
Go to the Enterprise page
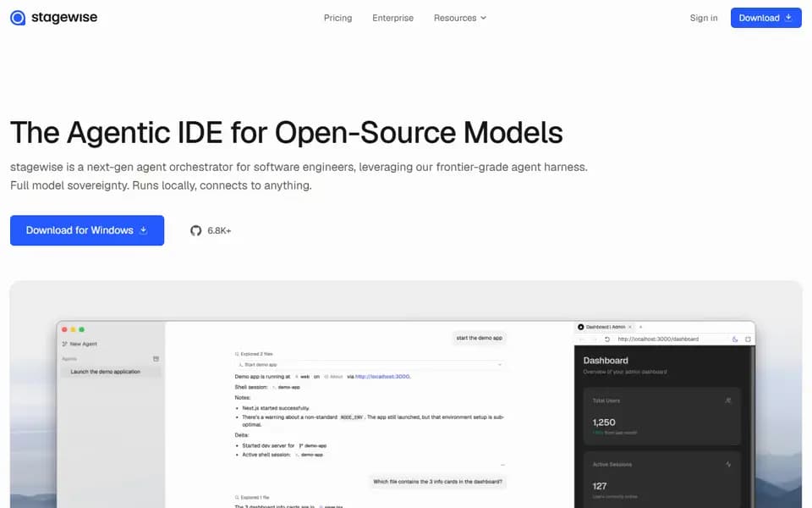pyautogui.click(x=392, y=18)
